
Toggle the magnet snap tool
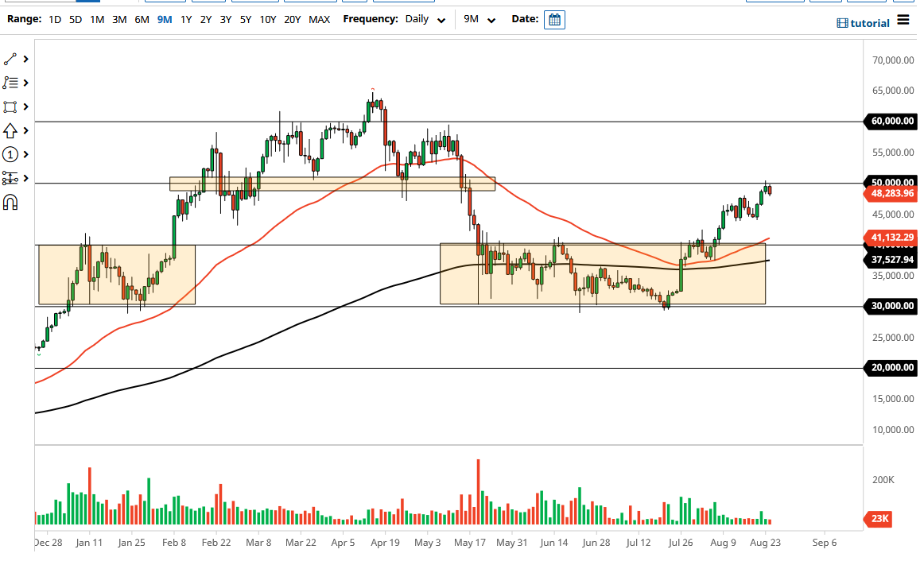tap(10, 202)
